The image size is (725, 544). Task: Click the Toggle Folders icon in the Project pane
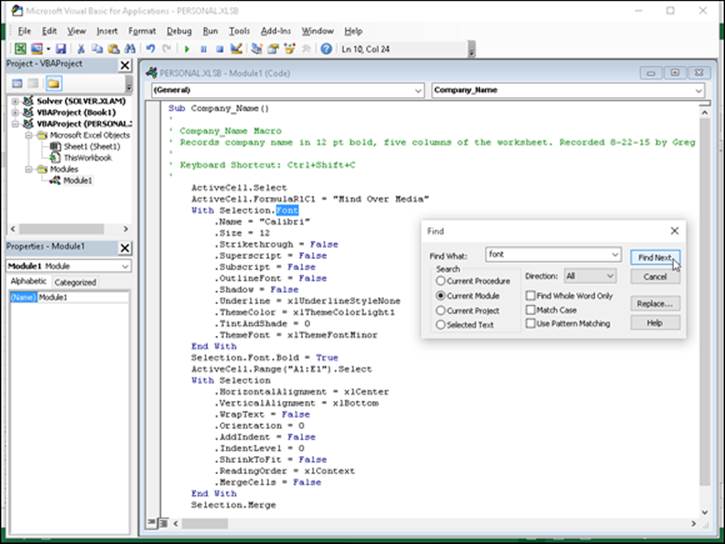point(54,84)
